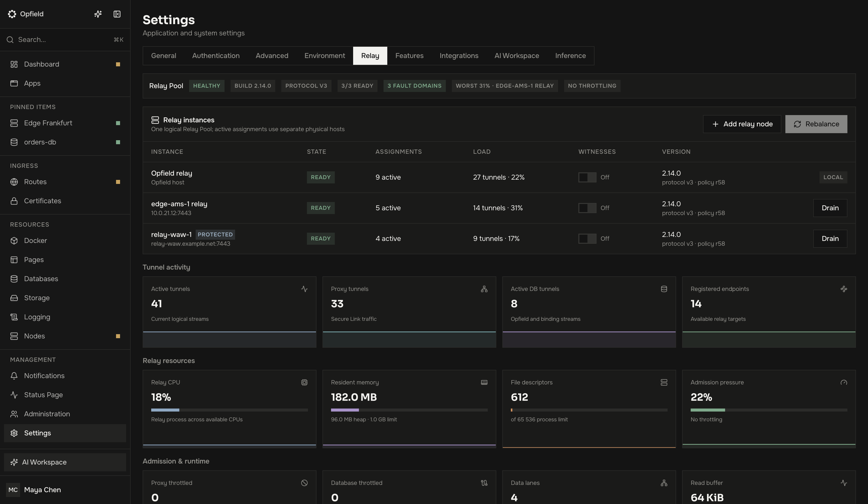
Task: Click the 3 FAULT DOMAINS badge
Action: pyautogui.click(x=414, y=86)
